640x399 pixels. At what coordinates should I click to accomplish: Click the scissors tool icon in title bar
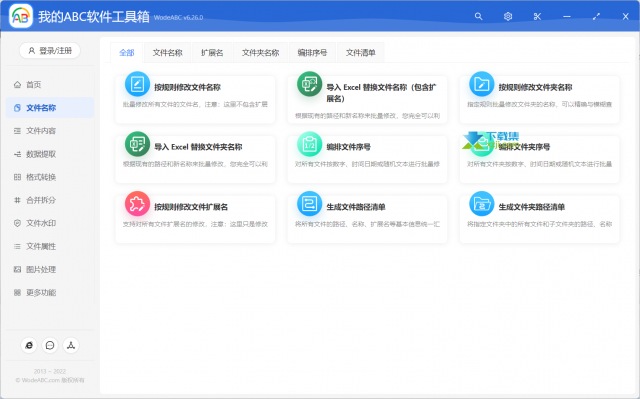click(537, 16)
